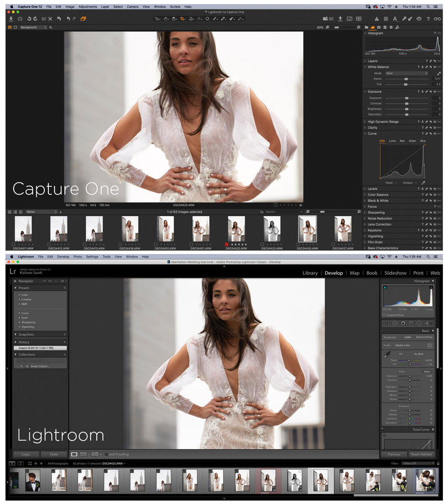Pick white balance with the Capture One eyedropper
This screenshot has width=447, height=504.
click(x=438, y=73)
